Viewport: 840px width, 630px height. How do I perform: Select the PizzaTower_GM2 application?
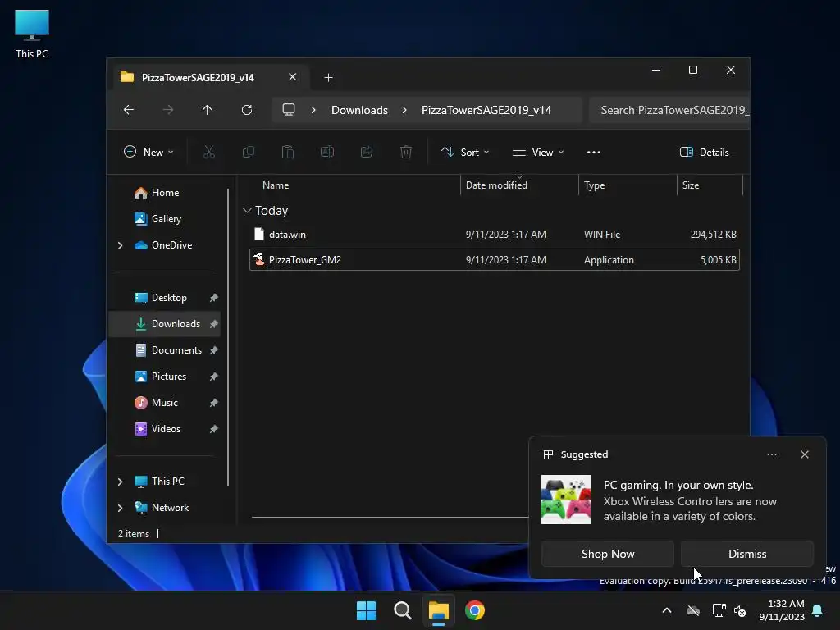click(495, 260)
